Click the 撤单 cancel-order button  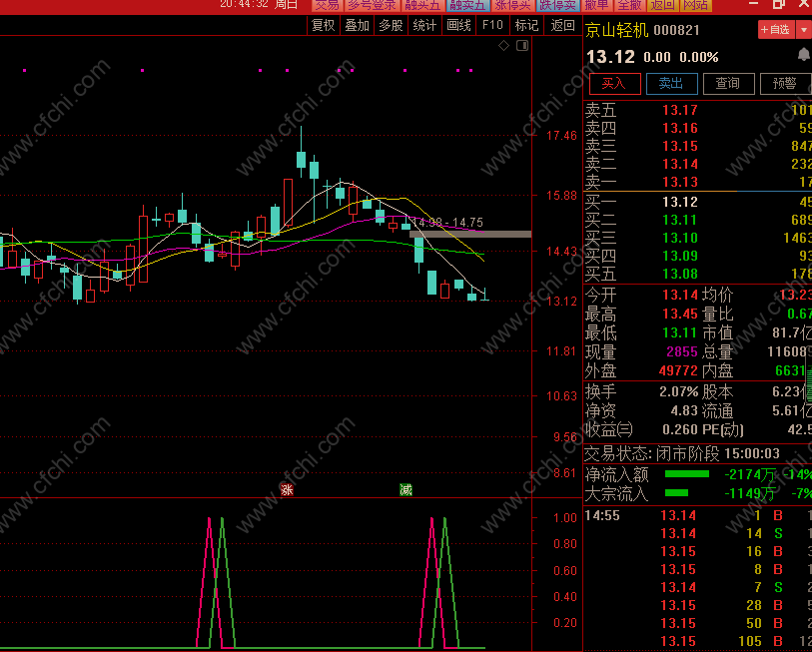[596, 5]
